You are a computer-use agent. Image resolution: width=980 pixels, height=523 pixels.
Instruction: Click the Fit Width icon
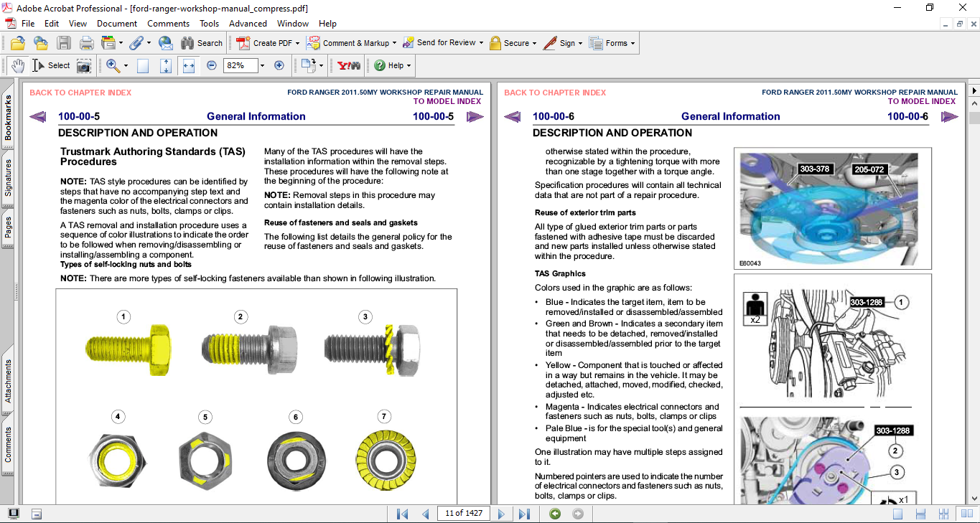click(x=189, y=65)
